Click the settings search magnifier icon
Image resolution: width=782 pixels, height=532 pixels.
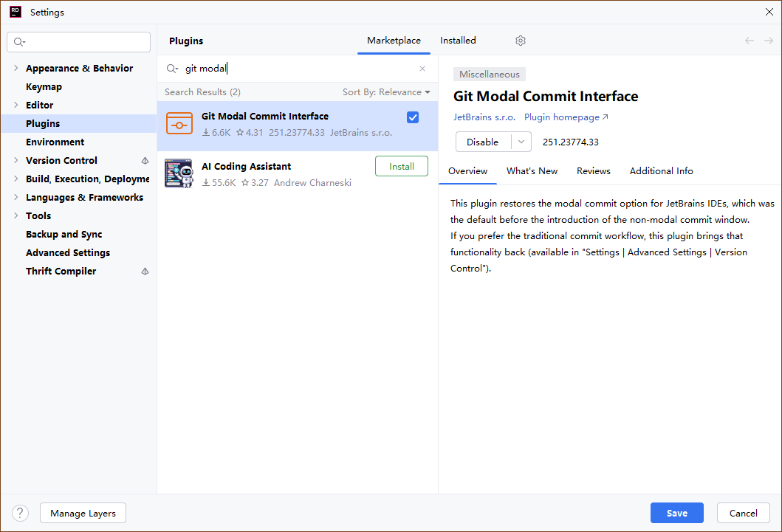19,42
